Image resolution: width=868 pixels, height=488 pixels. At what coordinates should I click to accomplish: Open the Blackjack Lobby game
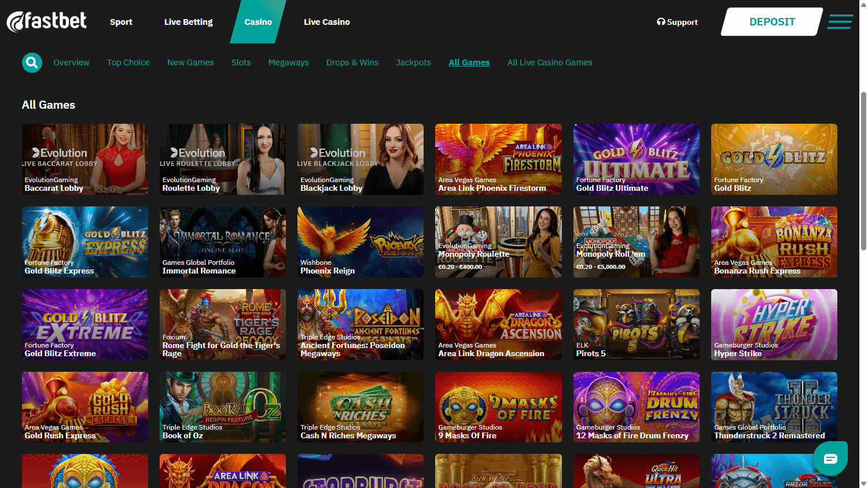pos(361,159)
